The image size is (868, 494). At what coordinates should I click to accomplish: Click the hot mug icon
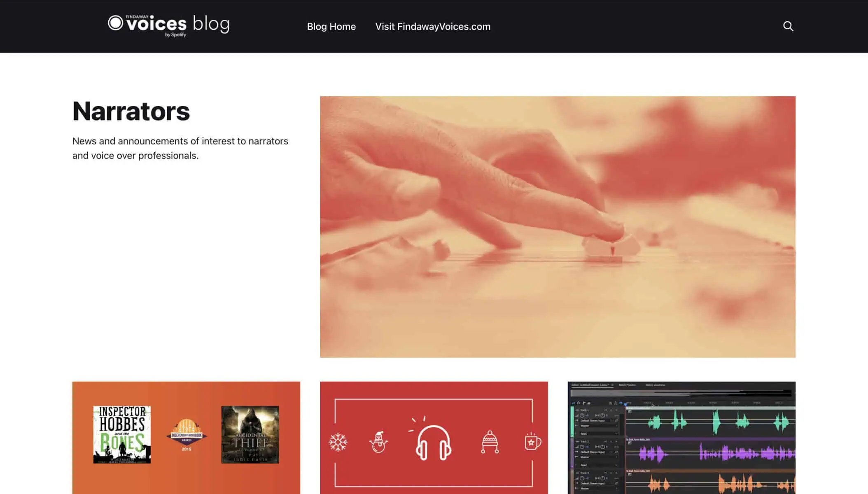(x=532, y=441)
